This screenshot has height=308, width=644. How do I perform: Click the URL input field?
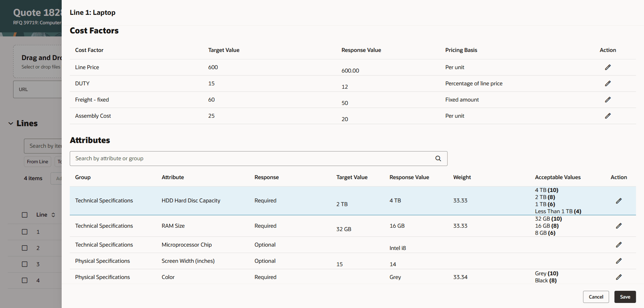(37, 89)
